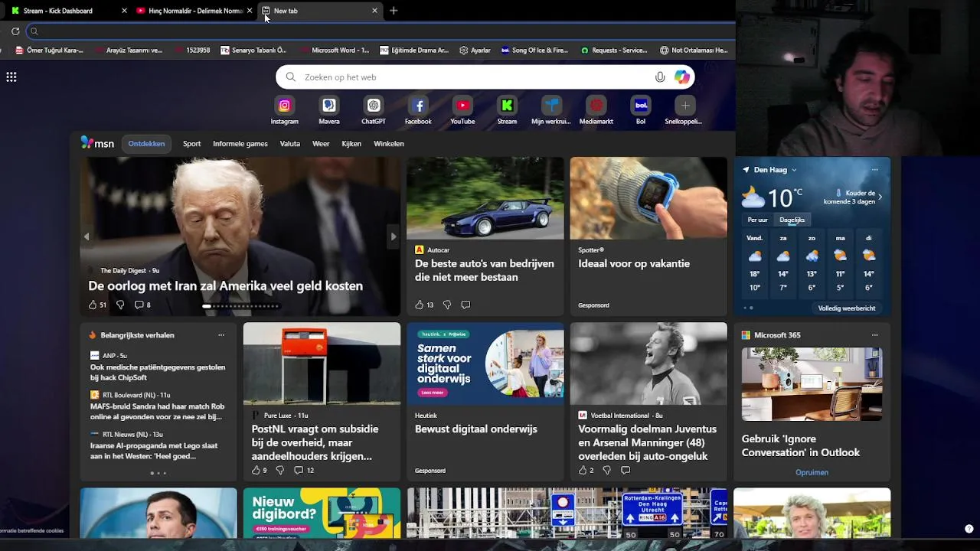Open the Bewust digitaal onderwijs sponsored image

point(485,364)
